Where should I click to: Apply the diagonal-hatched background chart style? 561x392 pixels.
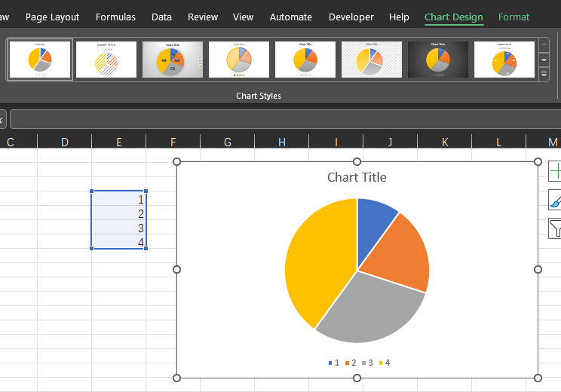click(372, 60)
